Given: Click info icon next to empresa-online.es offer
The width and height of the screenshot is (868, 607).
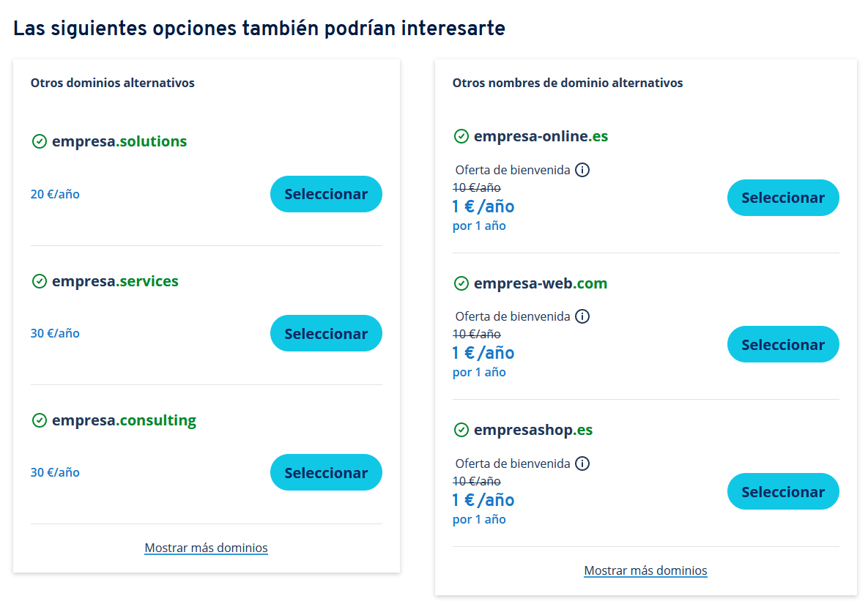Looking at the screenshot, I should (582, 170).
